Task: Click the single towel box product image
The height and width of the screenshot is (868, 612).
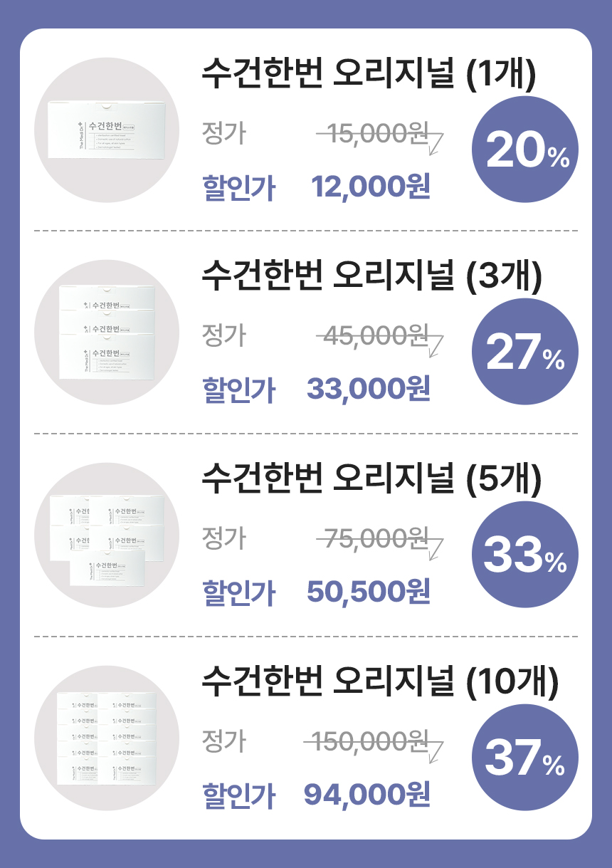Action: pyautogui.click(x=107, y=130)
